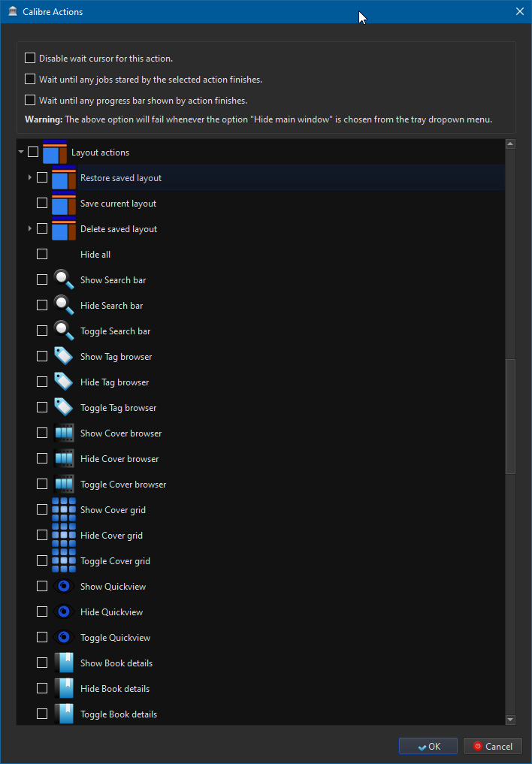The height and width of the screenshot is (764, 532).
Task: Tick the Delete saved layout checkbox
Action: (x=42, y=228)
